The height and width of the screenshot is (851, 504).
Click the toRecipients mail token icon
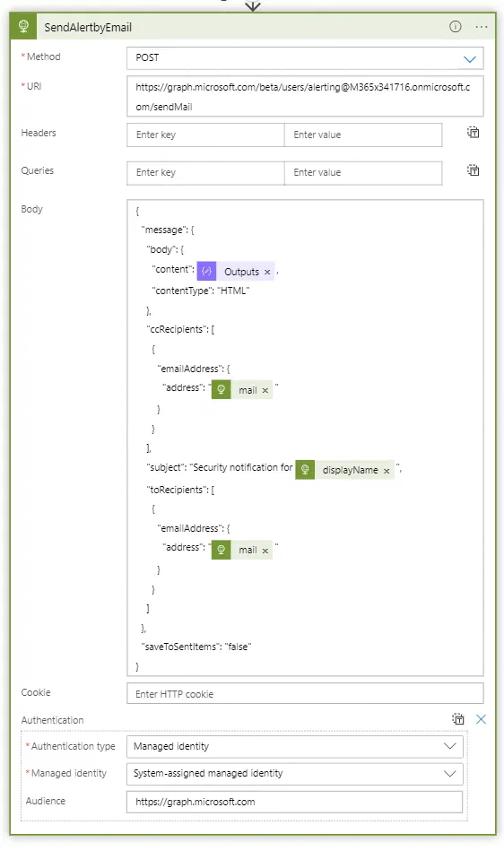pyautogui.click(x=221, y=550)
